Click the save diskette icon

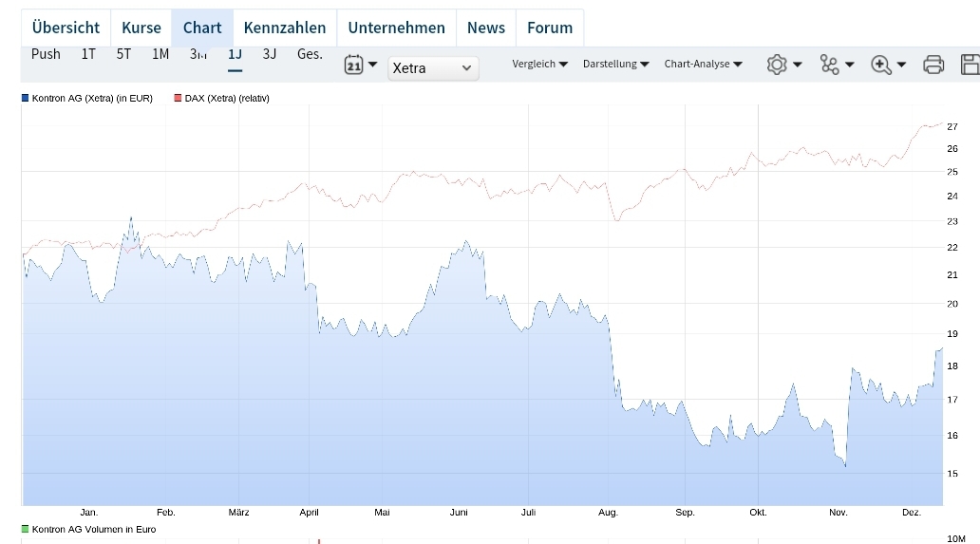point(971,65)
